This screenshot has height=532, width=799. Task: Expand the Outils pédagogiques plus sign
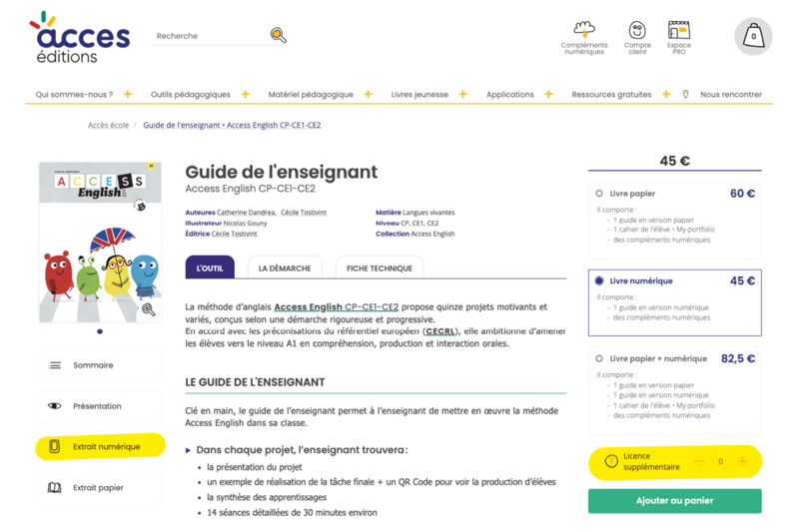coord(245,94)
